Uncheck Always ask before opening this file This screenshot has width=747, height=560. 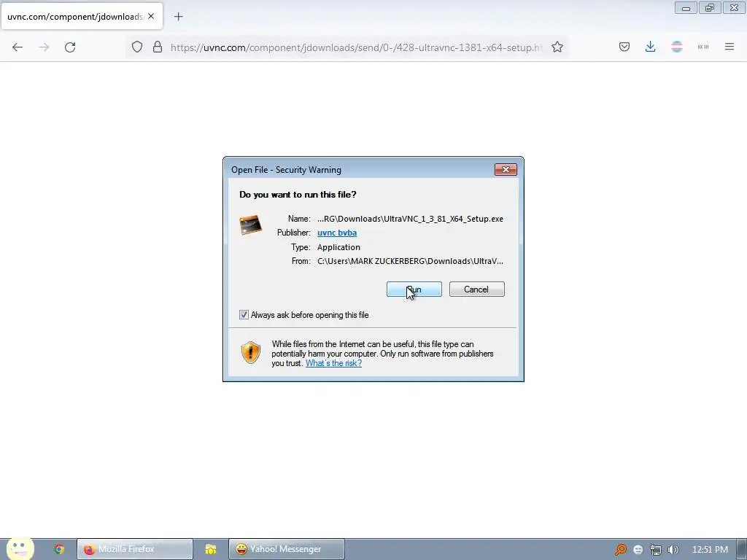[244, 315]
